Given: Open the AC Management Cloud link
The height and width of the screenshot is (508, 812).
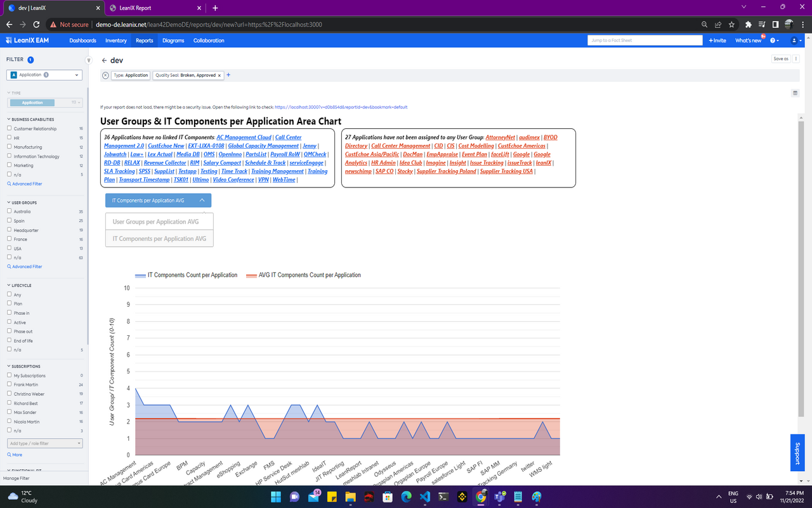Looking at the screenshot, I should [244, 137].
